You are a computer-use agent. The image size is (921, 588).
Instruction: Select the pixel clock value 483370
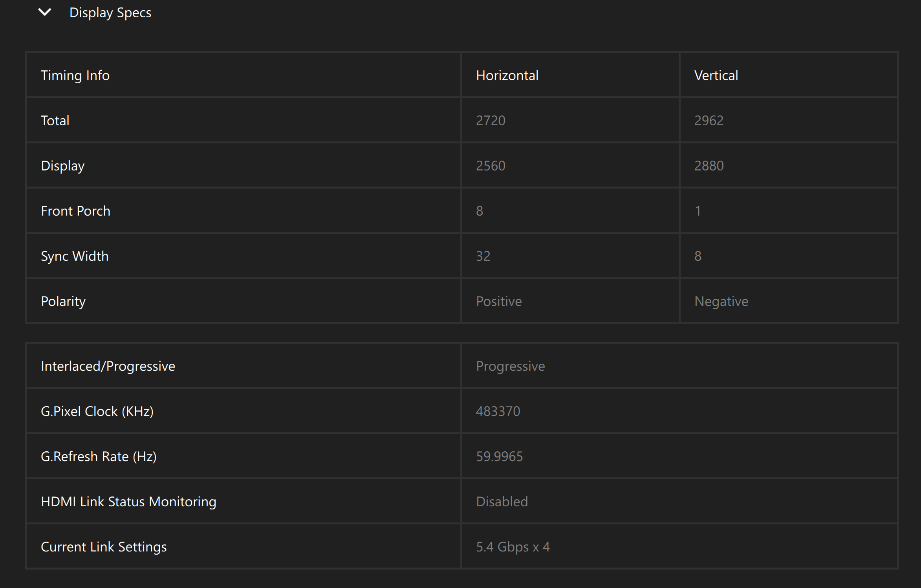498,411
